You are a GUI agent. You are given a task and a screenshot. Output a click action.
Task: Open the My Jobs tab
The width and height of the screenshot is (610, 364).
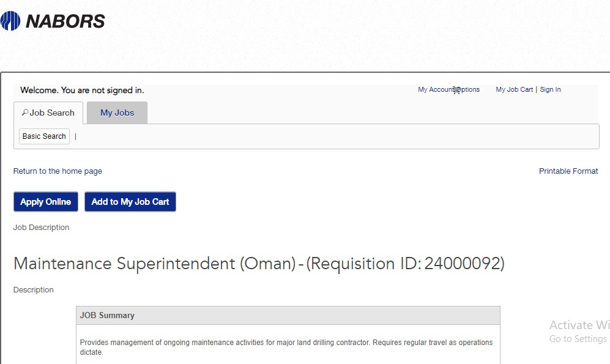tap(117, 113)
